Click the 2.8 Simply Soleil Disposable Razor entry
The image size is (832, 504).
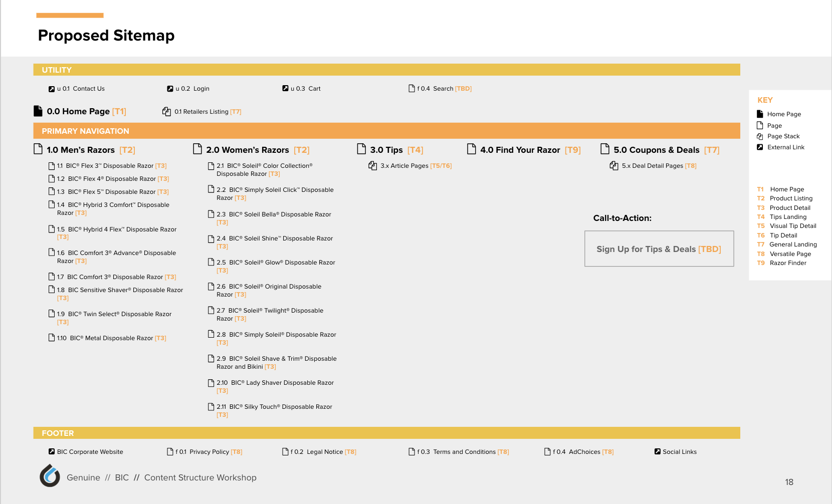pyautogui.click(x=276, y=339)
